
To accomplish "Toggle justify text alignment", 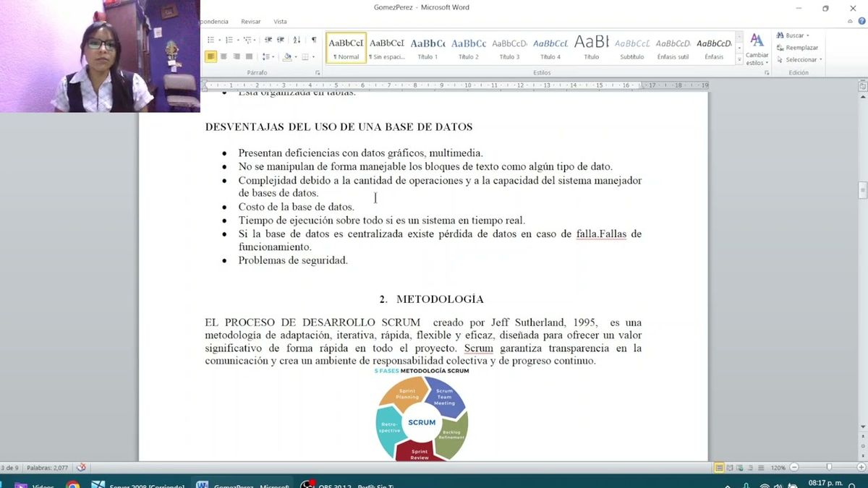I will 249,56.
